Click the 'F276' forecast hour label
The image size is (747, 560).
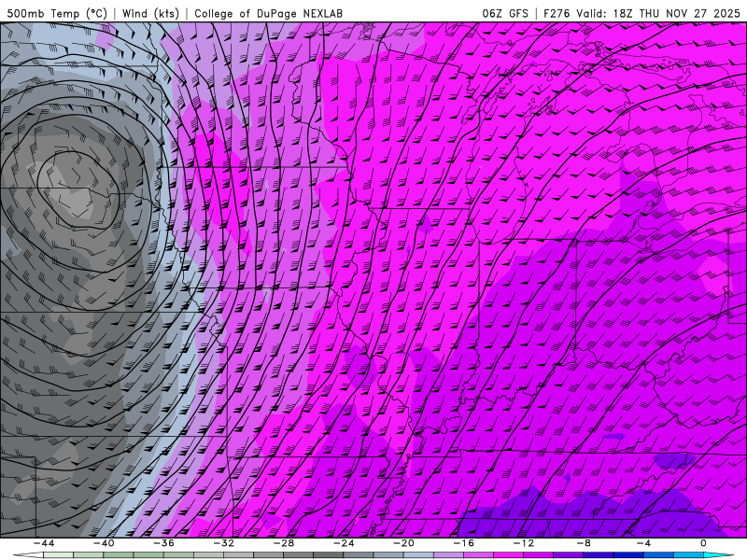pyautogui.click(x=557, y=13)
